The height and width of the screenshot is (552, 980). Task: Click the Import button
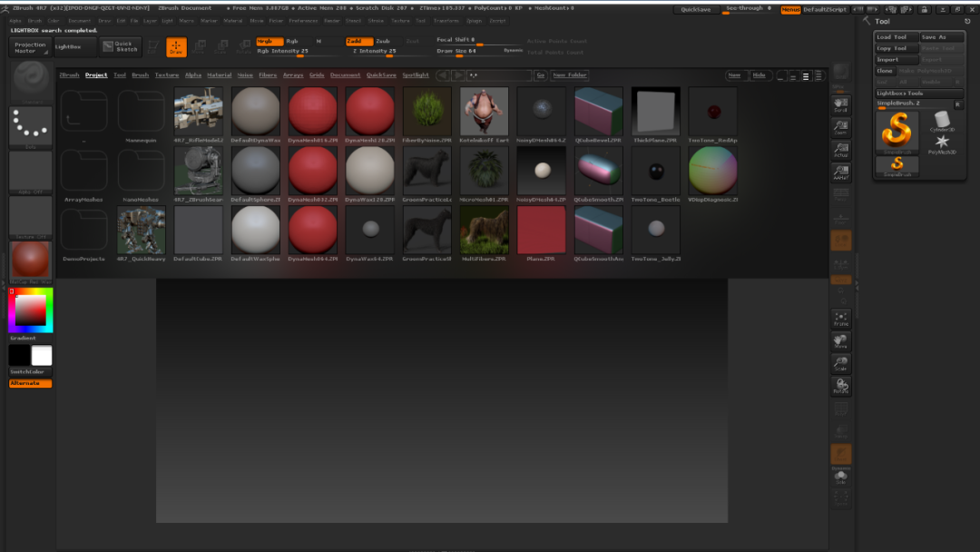point(897,59)
